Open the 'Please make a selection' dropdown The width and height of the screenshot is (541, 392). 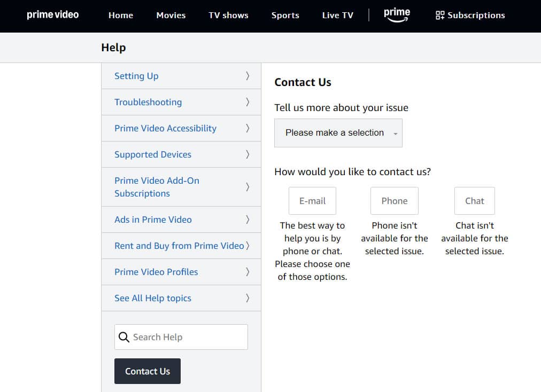(x=338, y=133)
